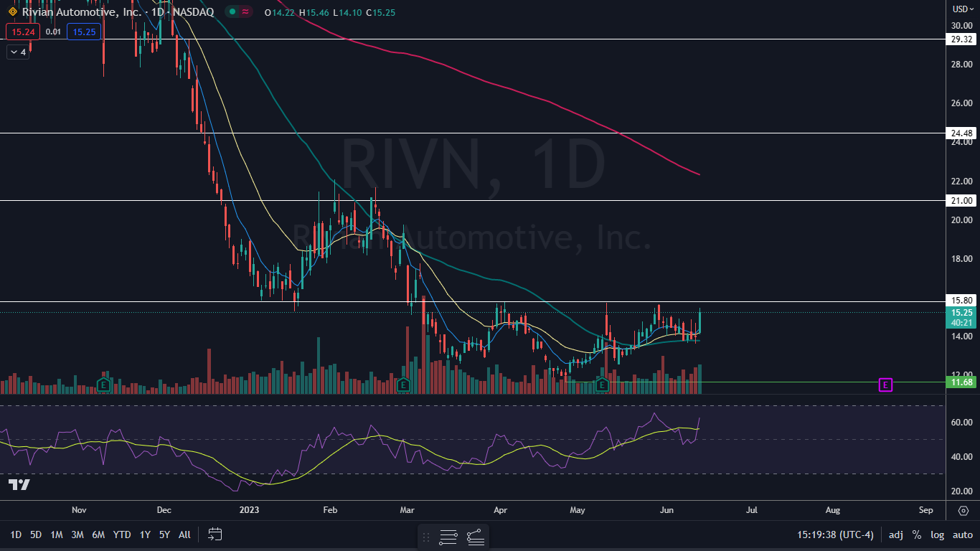The image size is (980, 551).
Task: Select the horizontal lines drawing tool
Action: pyautogui.click(x=448, y=537)
